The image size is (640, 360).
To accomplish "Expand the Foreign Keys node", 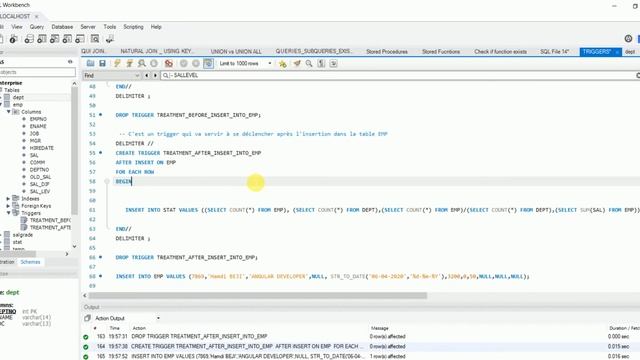I will point(9,206).
